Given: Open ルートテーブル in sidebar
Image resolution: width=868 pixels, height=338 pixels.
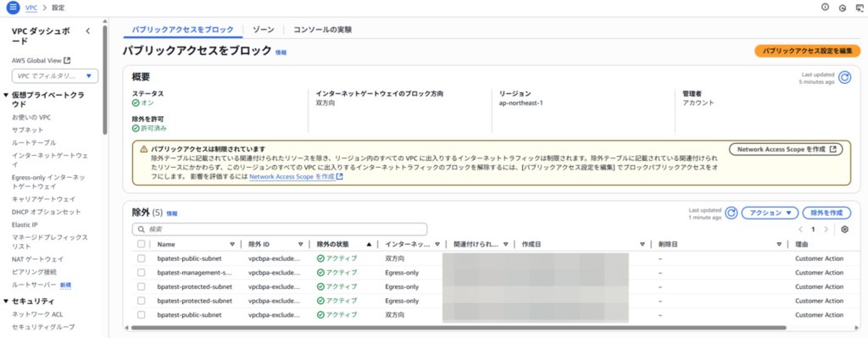Looking at the screenshot, I should click(34, 142).
